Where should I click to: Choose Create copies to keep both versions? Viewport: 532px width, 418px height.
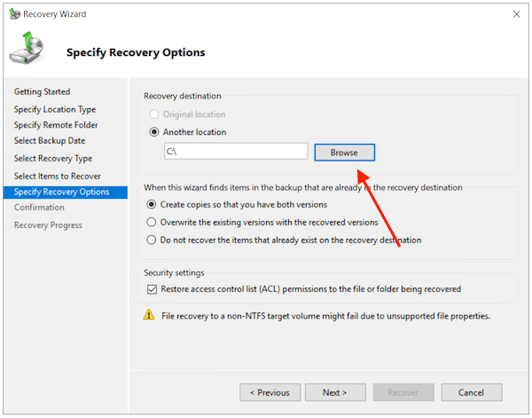(153, 204)
